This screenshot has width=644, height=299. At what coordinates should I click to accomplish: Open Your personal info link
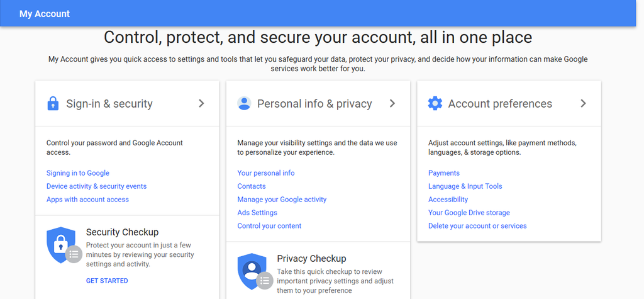click(266, 173)
